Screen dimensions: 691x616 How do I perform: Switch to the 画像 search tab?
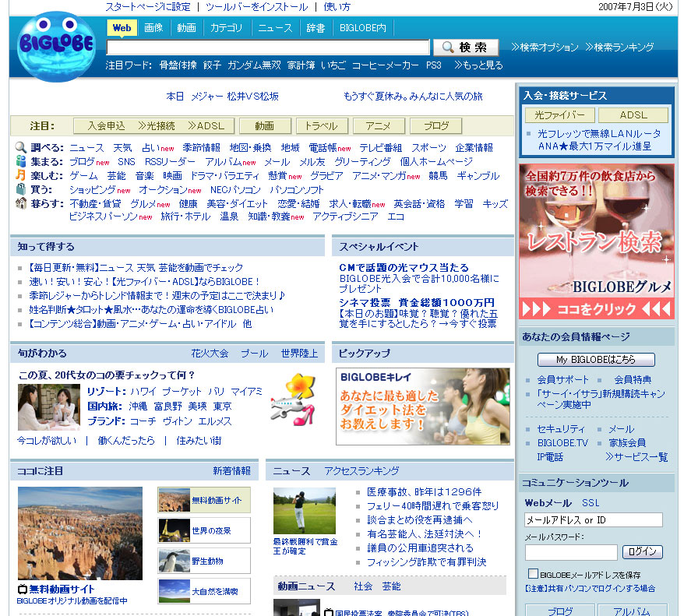(153, 28)
